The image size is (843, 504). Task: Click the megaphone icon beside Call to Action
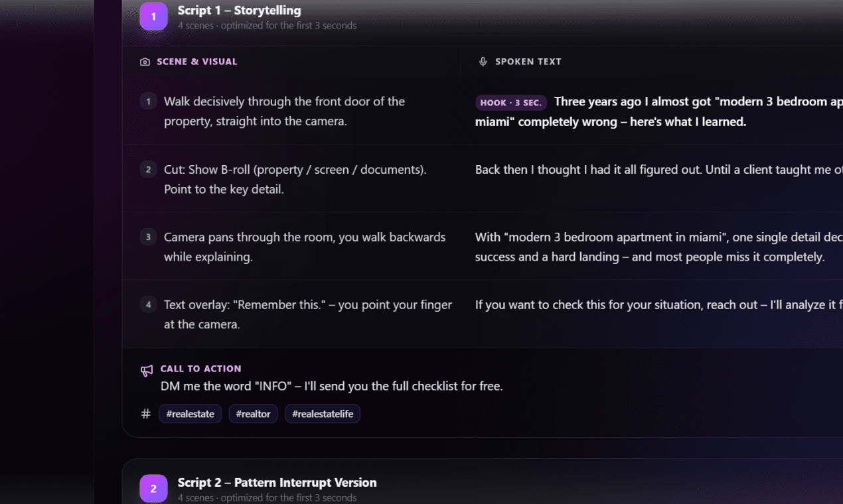tap(147, 371)
